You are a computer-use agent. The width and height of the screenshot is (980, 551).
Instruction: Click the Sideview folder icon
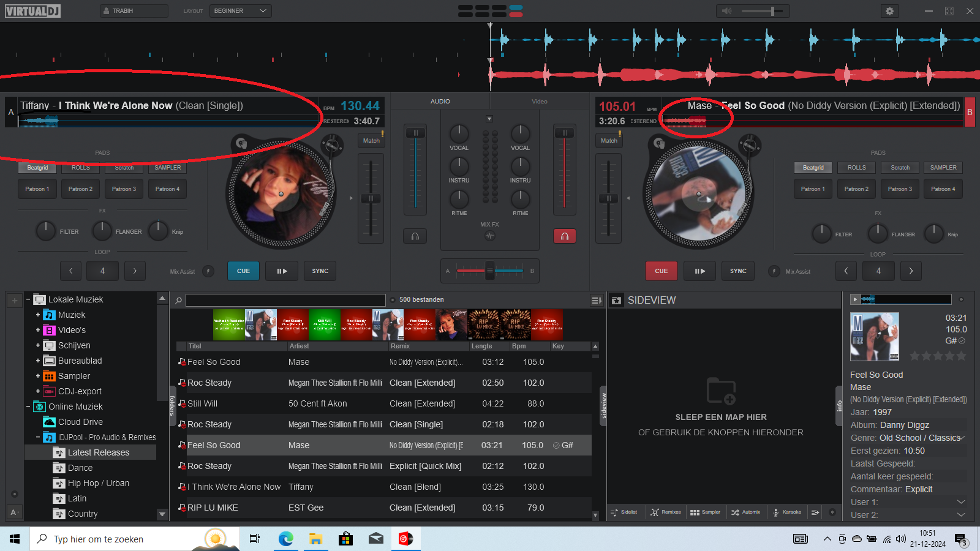(x=616, y=300)
